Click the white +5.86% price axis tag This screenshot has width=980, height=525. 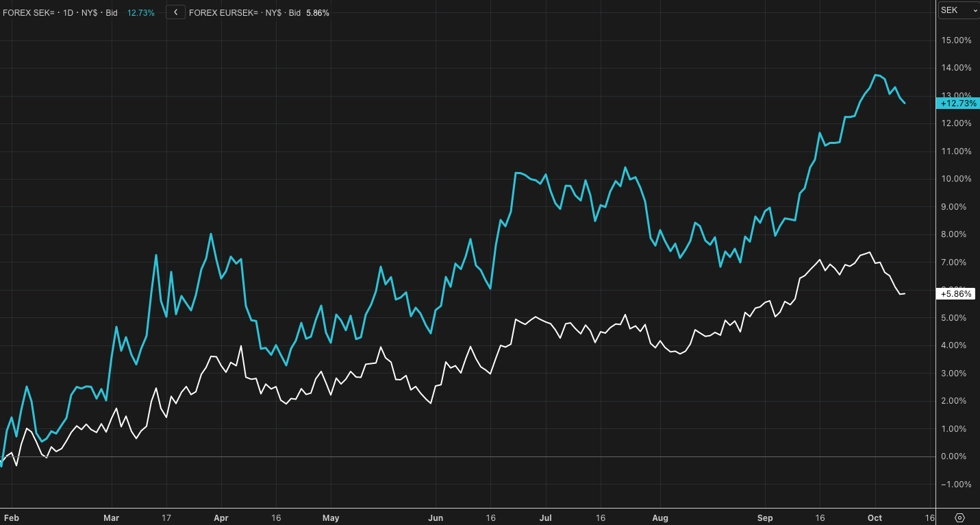956,294
